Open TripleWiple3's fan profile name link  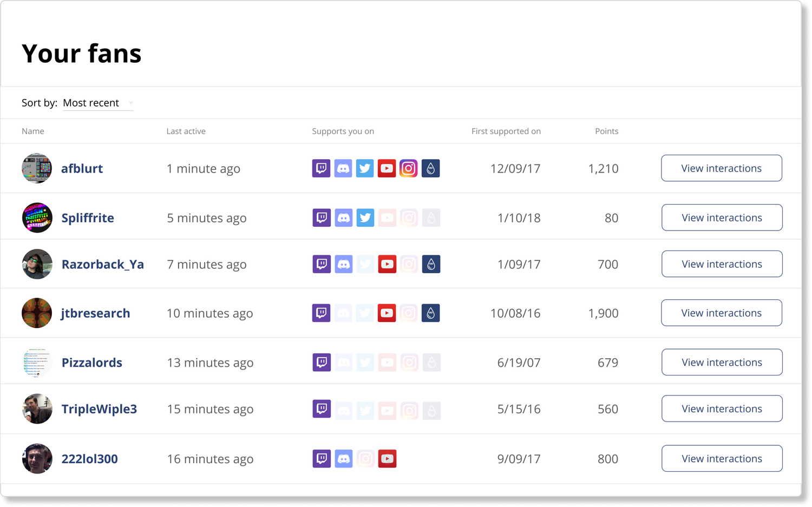coord(99,409)
